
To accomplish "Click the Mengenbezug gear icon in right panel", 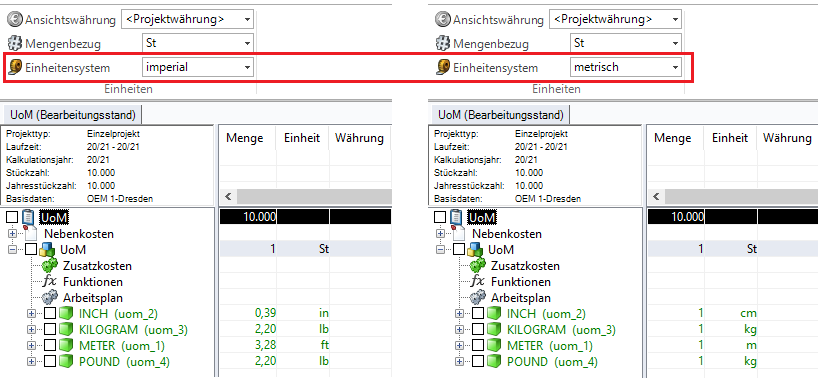I will tap(442, 43).
